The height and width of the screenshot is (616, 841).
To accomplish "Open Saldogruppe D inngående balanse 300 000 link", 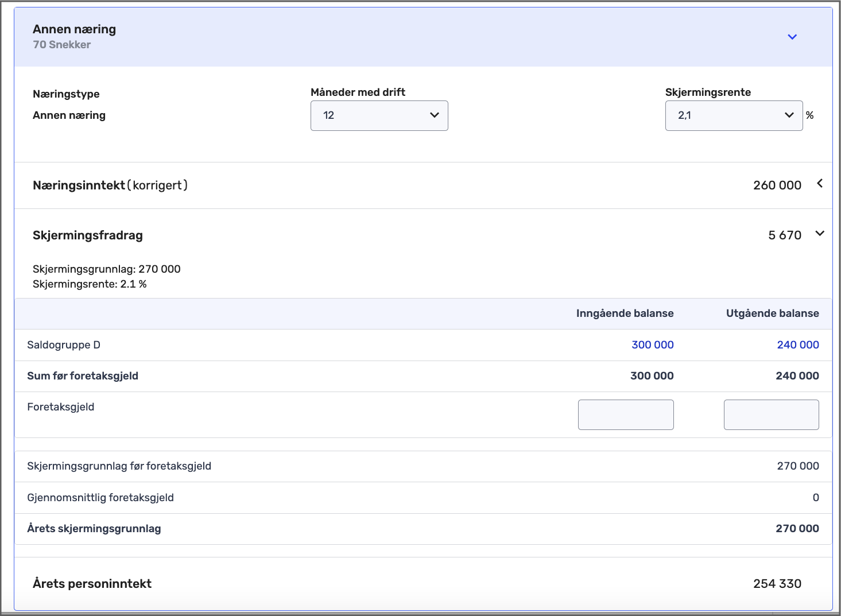I will point(652,345).
